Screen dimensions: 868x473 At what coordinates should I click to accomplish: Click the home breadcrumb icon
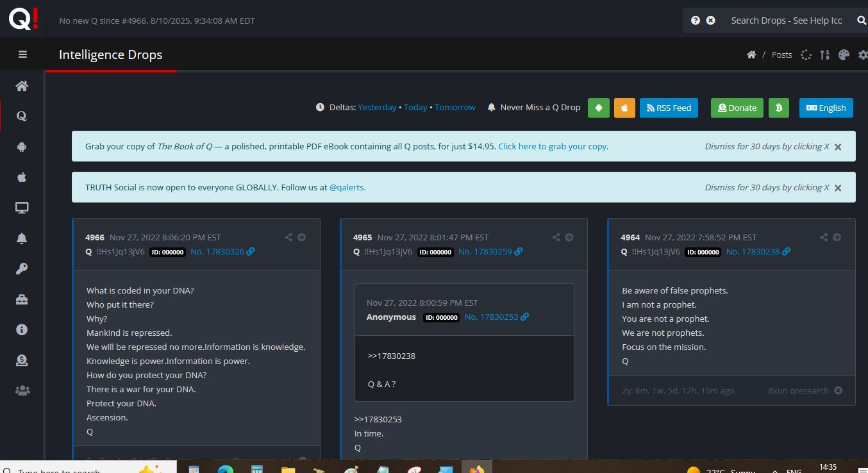point(751,55)
